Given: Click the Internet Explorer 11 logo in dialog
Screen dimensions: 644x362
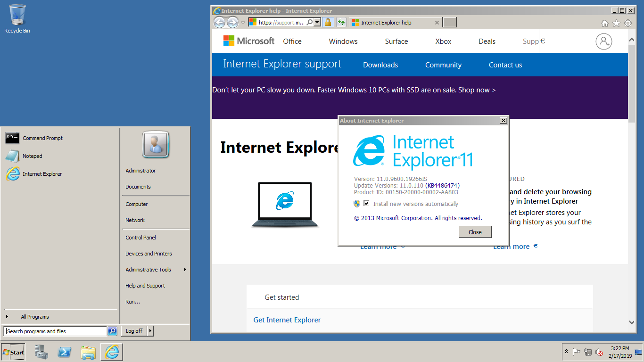Looking at the screenshot, I should click(x=413, y=152).
